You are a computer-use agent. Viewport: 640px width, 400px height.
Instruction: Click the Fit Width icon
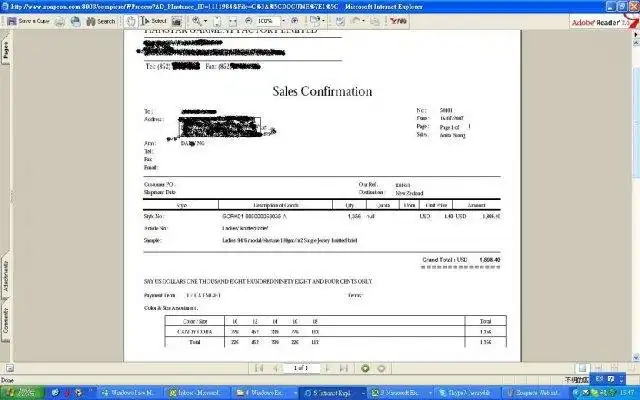[233, 21]
